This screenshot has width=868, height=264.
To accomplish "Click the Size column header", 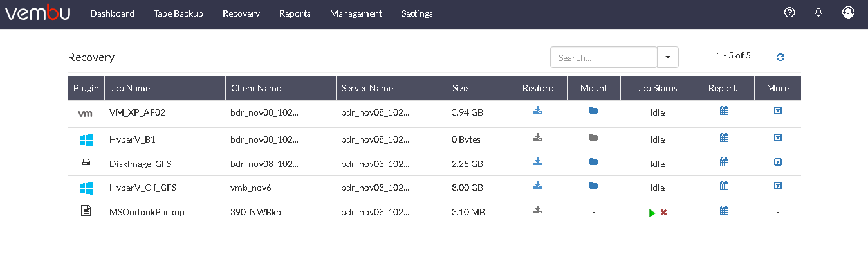I will 477,88.
